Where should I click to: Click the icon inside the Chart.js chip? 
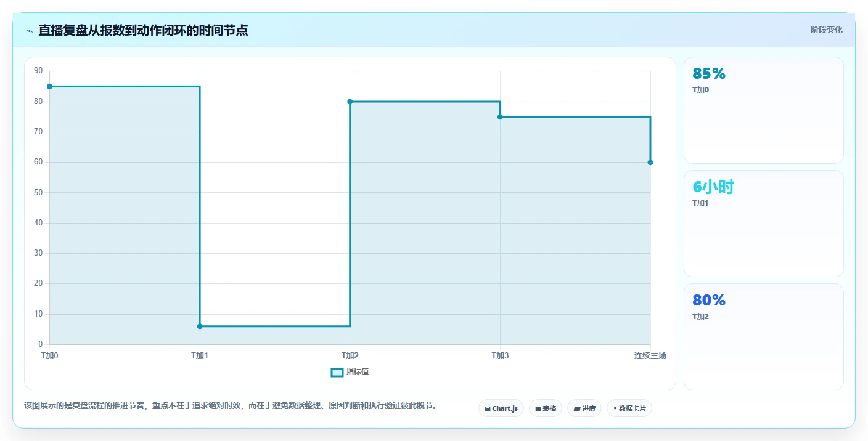coord(487,408)
